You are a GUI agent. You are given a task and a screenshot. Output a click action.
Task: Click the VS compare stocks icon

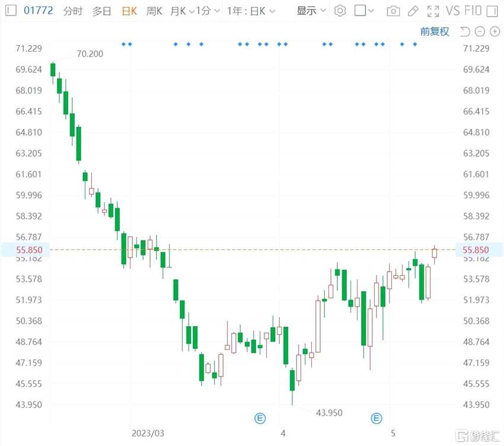452,11
